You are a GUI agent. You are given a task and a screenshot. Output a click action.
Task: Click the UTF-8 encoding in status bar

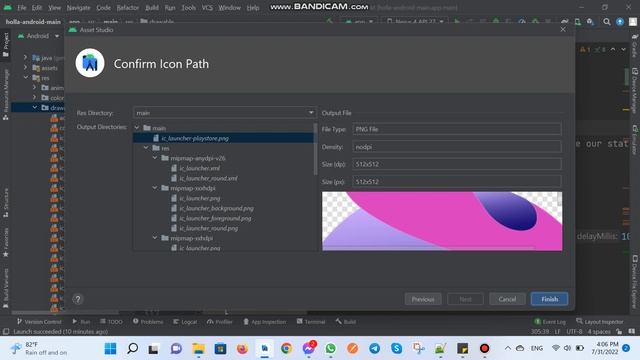pyautogui.click(x=574, y=331)
